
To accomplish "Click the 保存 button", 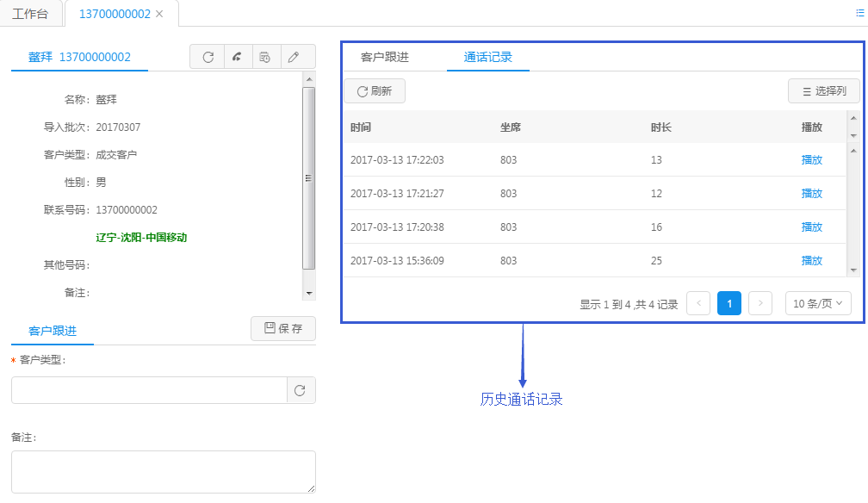I will tap(283, 329).
